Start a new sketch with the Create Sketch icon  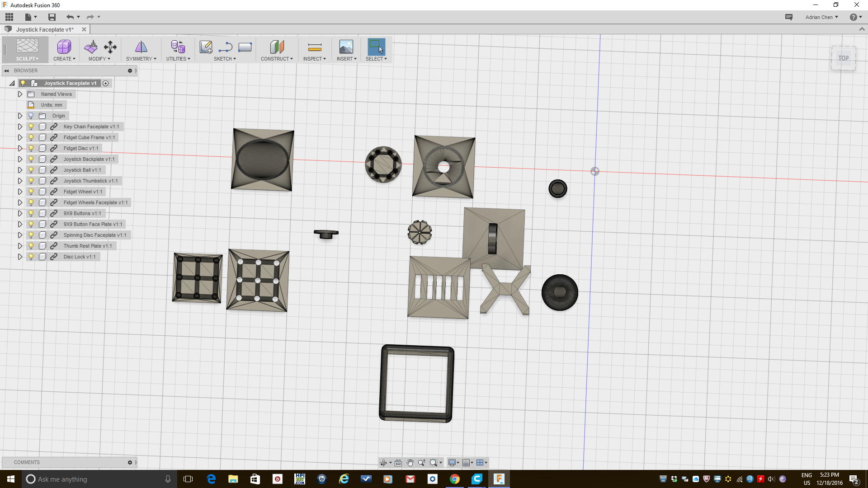coord(206,47)
